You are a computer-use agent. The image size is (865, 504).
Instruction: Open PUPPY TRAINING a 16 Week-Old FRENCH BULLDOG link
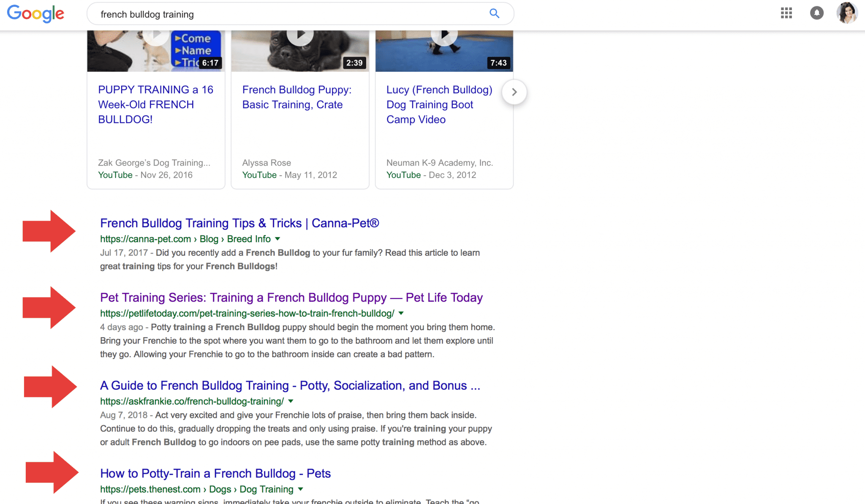click(x=155, y=105)
